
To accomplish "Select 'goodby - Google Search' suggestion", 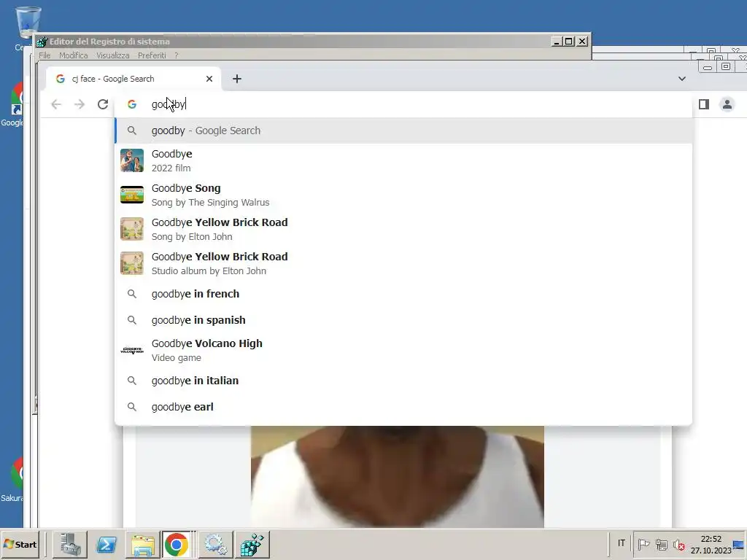I will [403, 131].
